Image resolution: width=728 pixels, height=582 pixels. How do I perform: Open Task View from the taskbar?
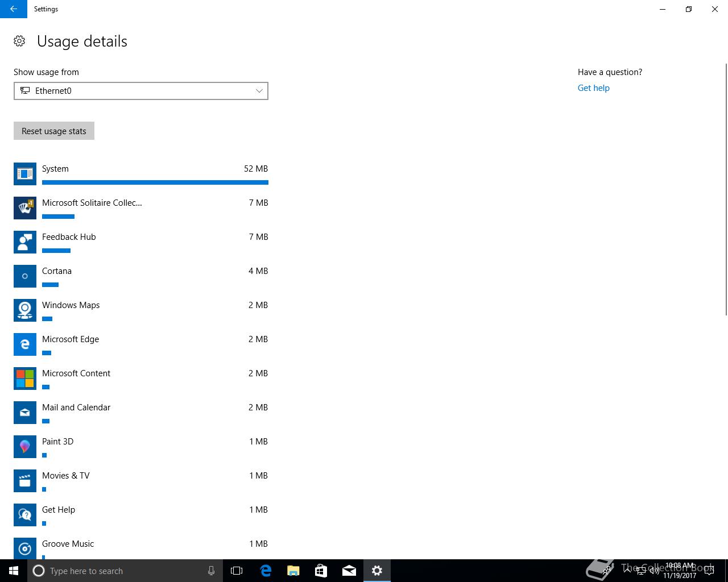pyautogui.click(x=237, y=571)
